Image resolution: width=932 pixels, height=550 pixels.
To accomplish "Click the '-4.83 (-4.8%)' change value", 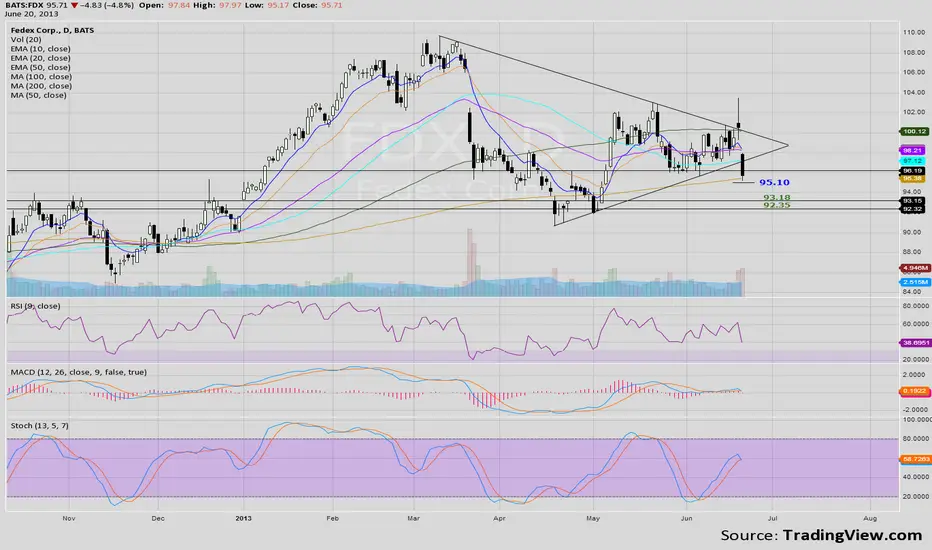I will click(105, 5).
